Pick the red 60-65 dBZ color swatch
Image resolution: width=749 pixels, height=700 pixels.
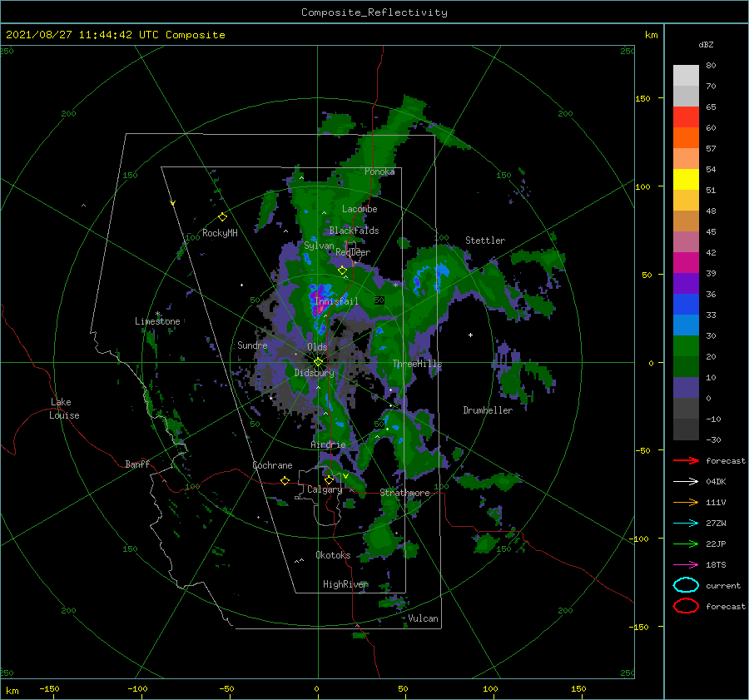click(x=686, y=117)
